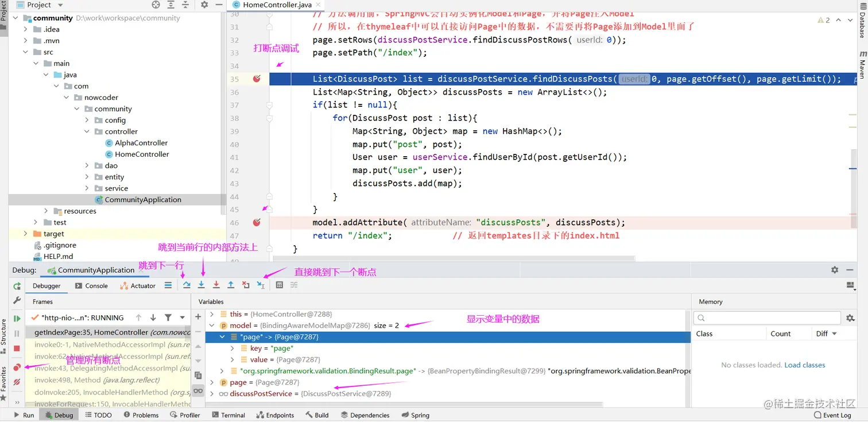Open debugger settings wrench icon
868x422 pixels.
point(17,300)
